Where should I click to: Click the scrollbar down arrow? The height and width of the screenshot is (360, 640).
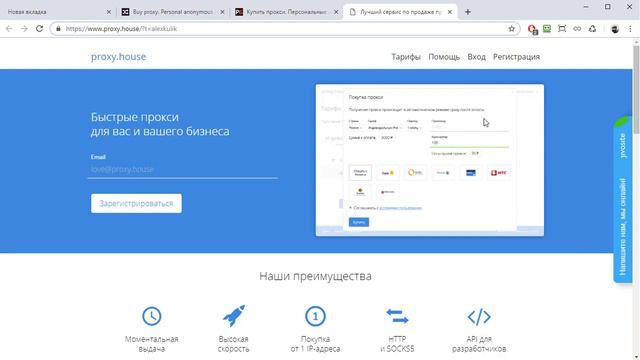[636, 356]
